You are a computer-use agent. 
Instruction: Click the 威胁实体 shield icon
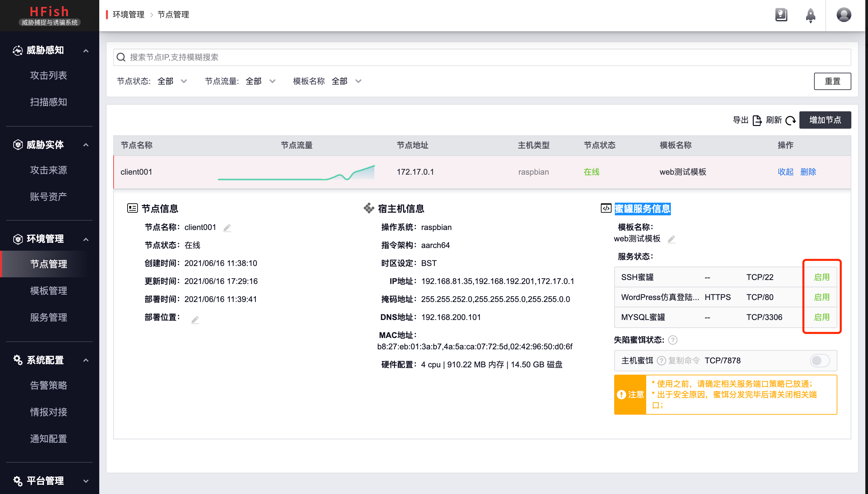(x=18, y=145)
